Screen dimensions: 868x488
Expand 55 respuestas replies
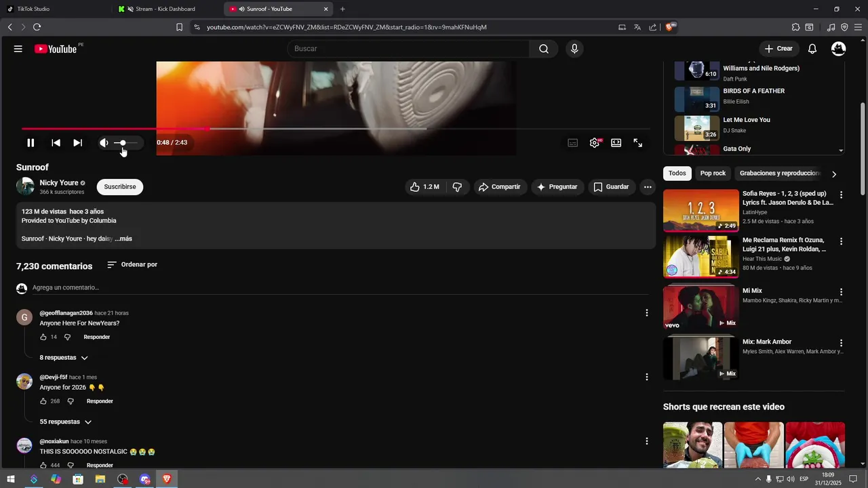point(65,422)
